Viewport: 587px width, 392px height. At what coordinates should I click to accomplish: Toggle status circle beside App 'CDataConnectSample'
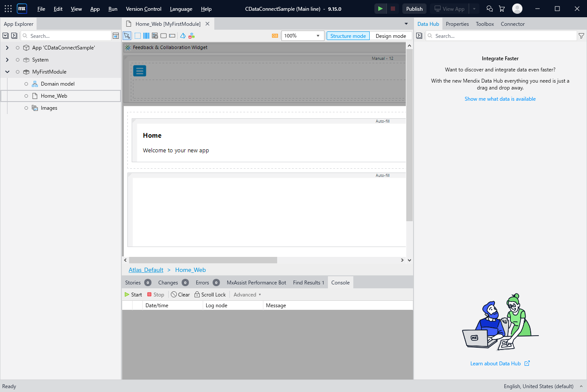click(18, 48)
